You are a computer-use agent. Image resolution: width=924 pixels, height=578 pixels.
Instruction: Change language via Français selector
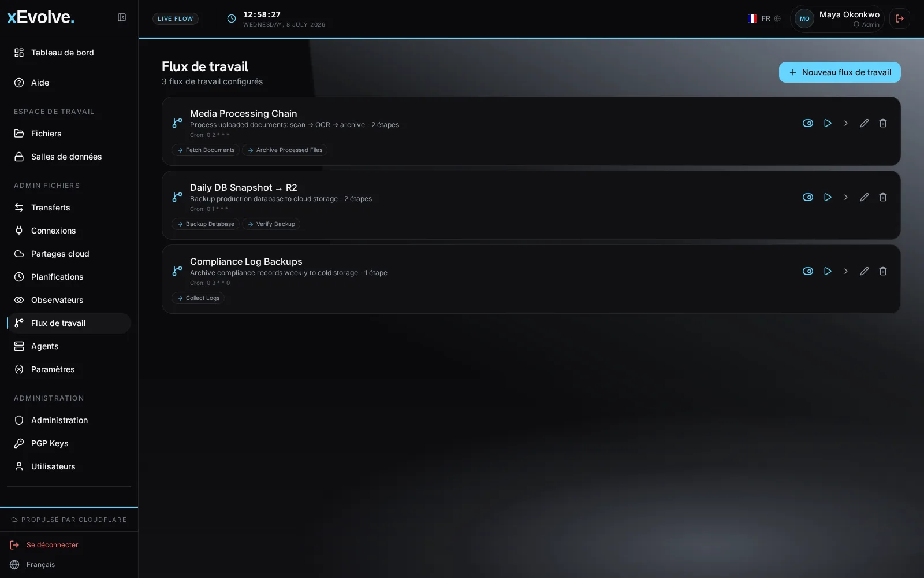tap(32, 565)
